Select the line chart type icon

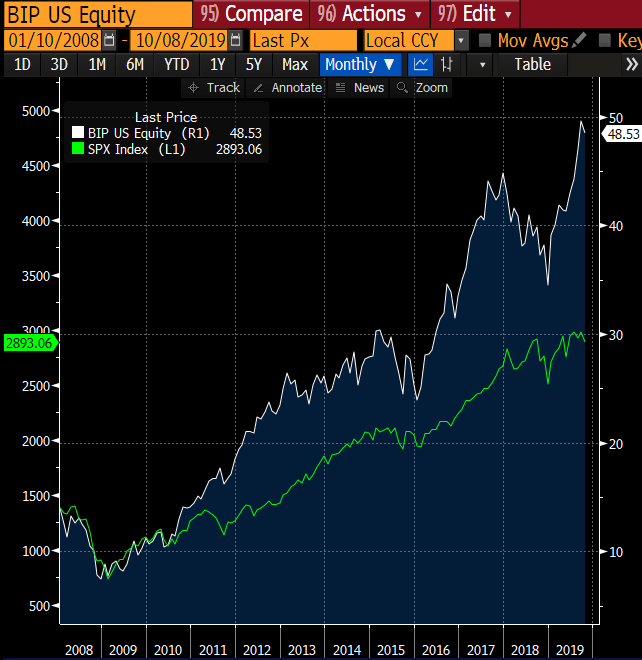pyautogui.click(x=421, y=64)
